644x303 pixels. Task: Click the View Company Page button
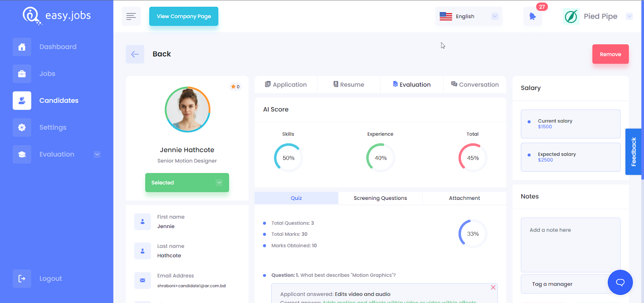pos(184,16)
